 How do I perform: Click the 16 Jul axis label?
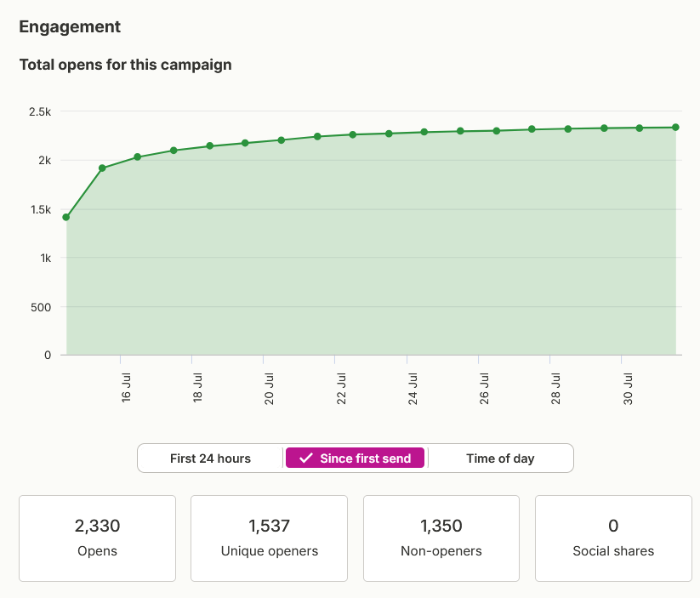(126, 388)
